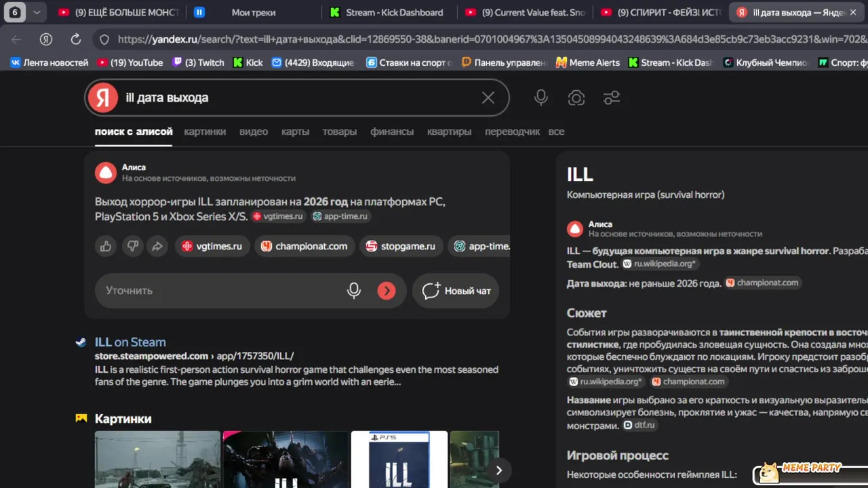Like Alice's answer with thumbs up
The height and width of the screenshot is (488, 868).
[x=106, y=246]
